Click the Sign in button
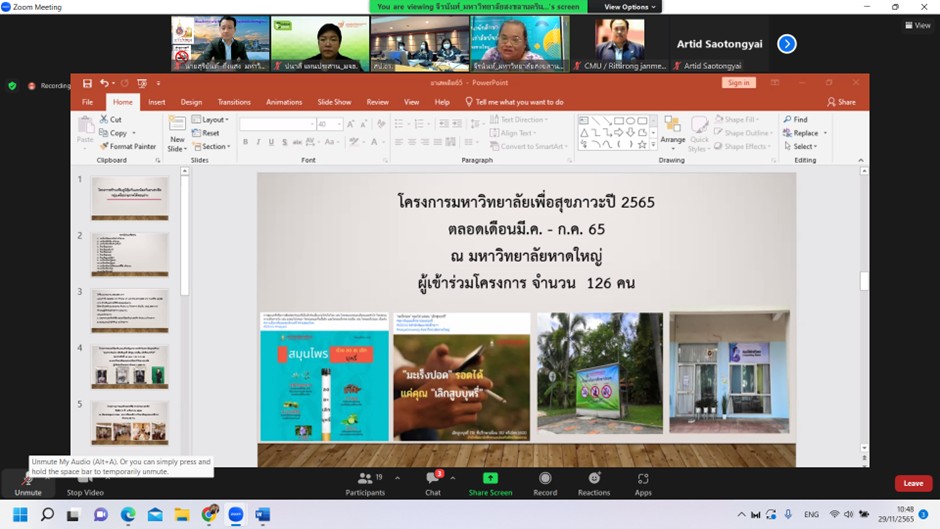 pyautogui.click(x=739, y=83)
